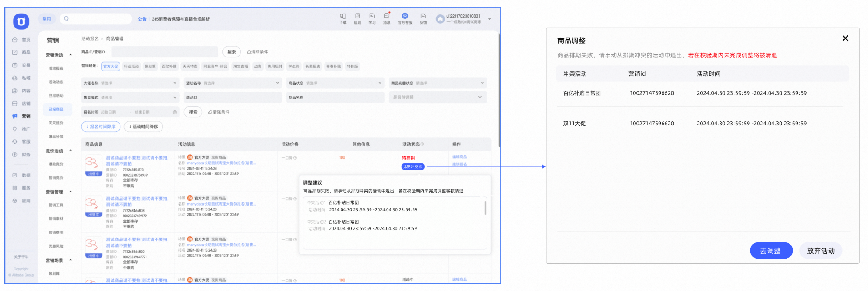Image resolution: width=868 pixels, height=291 pixels.
Task: Select 学生价 marketing scene chip
Action: (x=293, y=67)
